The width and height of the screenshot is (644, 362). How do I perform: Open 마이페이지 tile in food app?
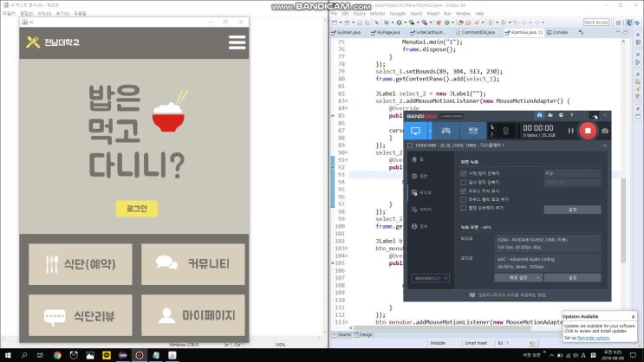193,315
